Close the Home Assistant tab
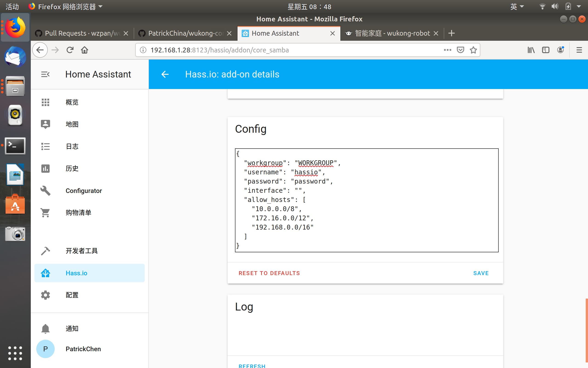Image resolution: width=588 pixels, height=368 pixels. (x=333, y=33)
